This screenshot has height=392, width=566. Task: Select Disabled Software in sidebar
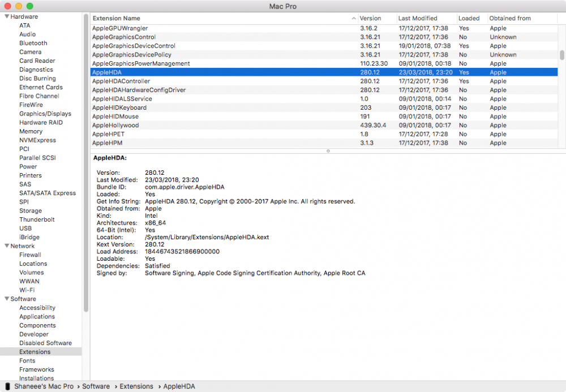45,343
